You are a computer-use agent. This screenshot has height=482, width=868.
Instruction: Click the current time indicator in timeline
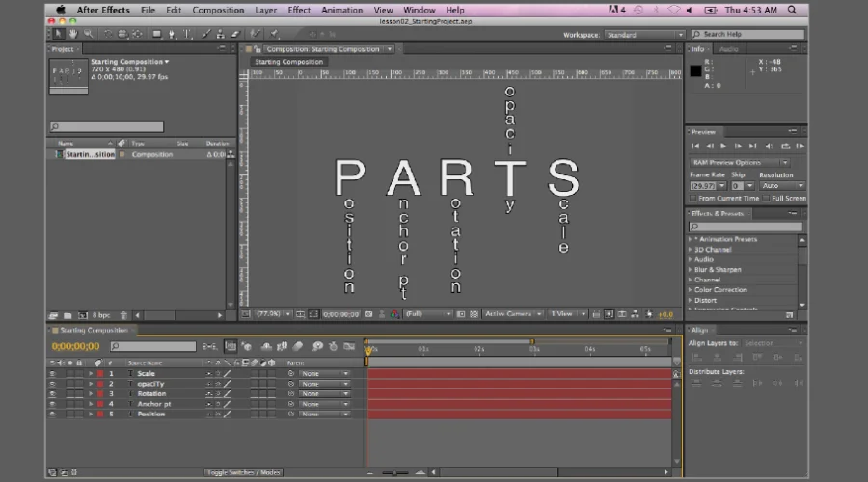click(368, 350)
